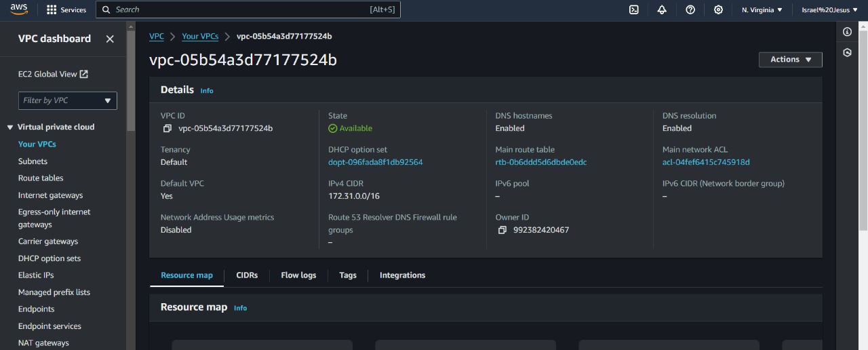Go to VPC breadcrumb link
This screenshot has width=868, height=350.
(x=157, y=37)
